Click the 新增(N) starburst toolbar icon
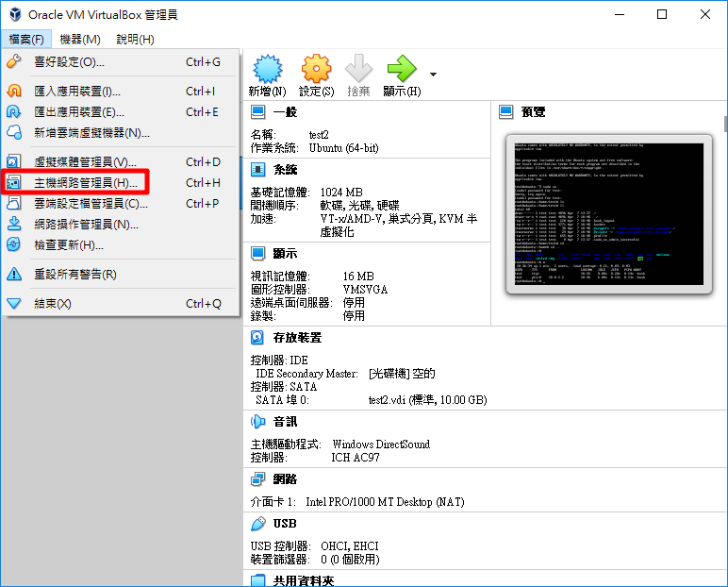 coord(267,70)
